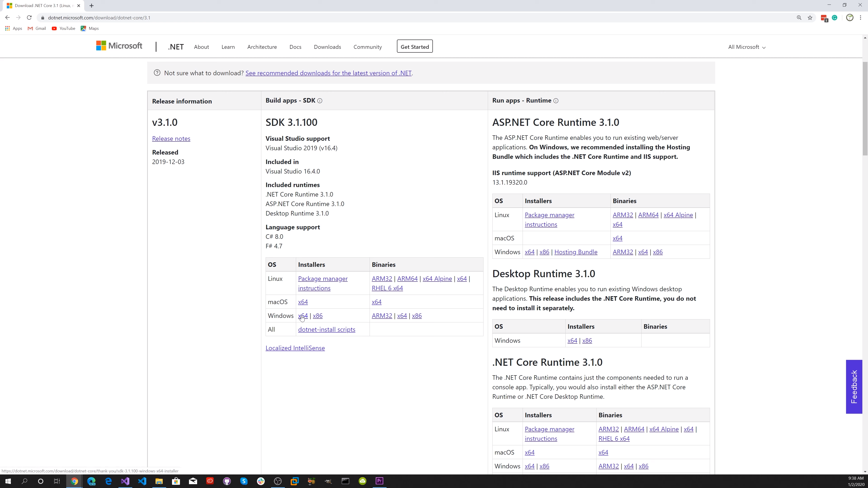Download SDK Windows x64 installer
Screen dimensions: 868x488
pos(303,316)
